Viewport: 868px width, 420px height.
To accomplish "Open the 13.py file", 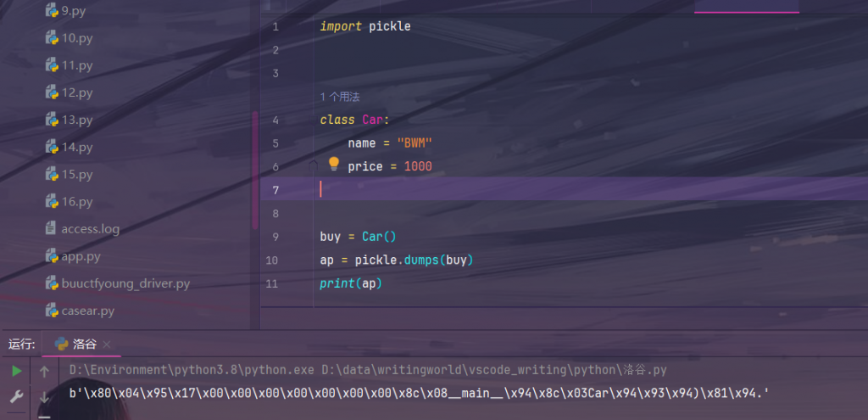I will click(69, 120).
